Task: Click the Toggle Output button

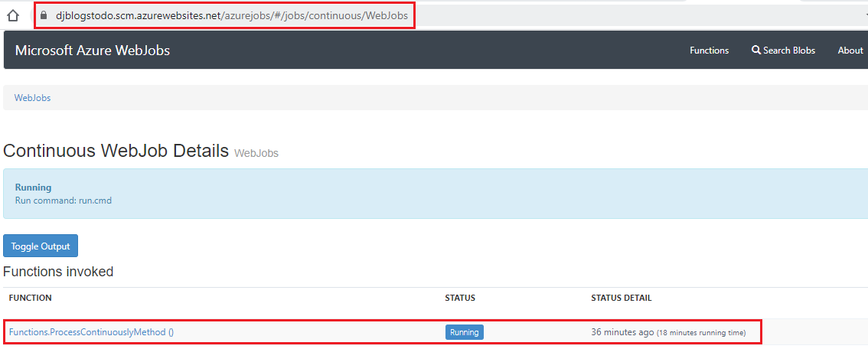Action: [x=41, y=246]
